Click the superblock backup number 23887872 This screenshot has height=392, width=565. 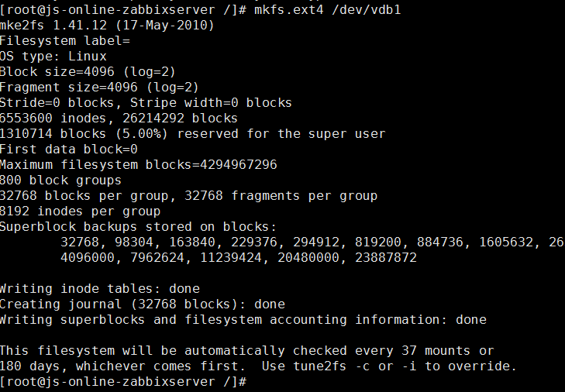click(385, 258)
